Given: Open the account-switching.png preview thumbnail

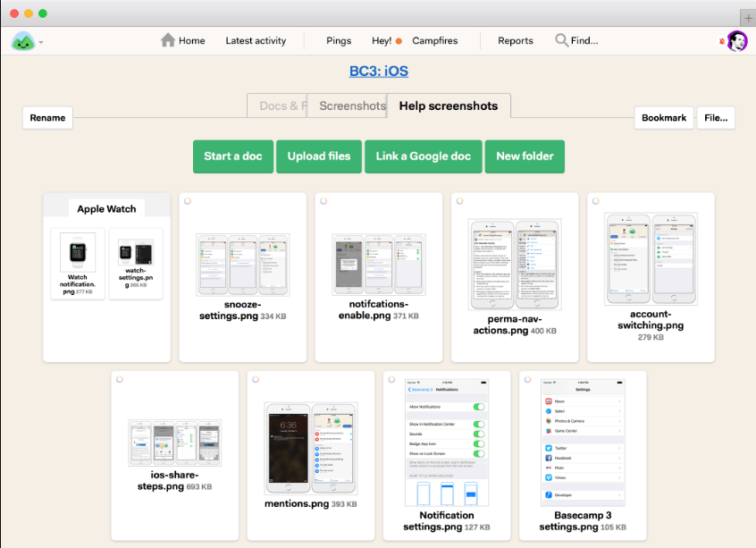Looking at the screenshot, I should (x=651, y=258).
